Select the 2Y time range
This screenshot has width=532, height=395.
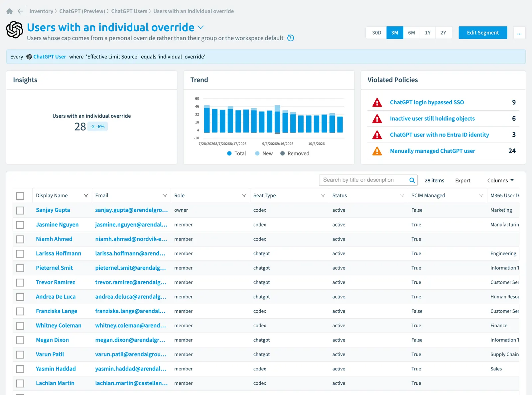[x=443, y=33]
